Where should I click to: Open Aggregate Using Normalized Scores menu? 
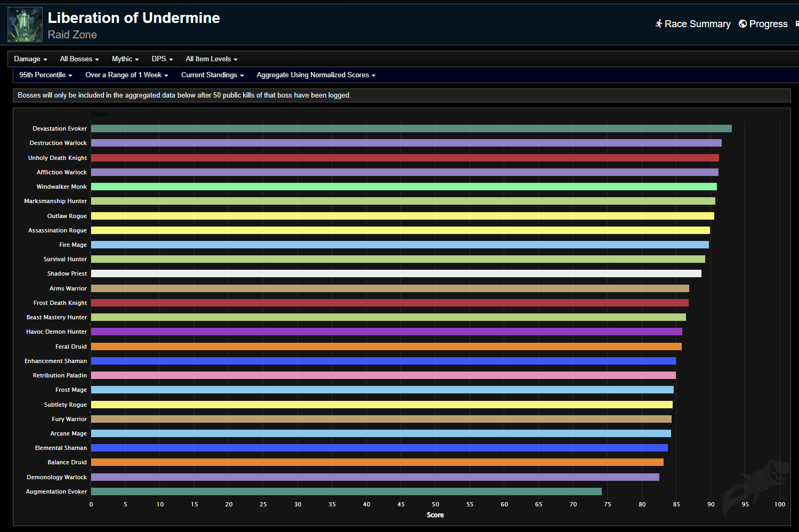coord(316,75)
